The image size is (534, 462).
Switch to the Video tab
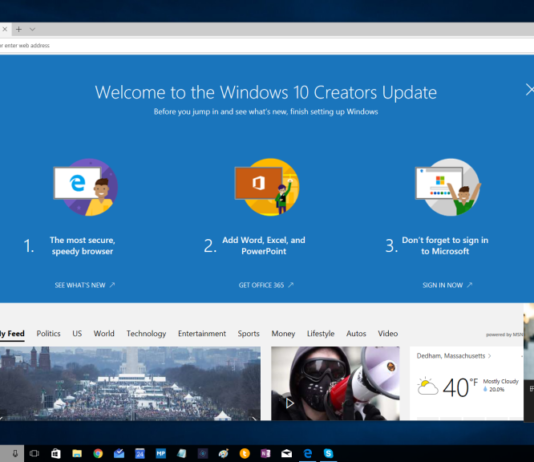(388, 334)
